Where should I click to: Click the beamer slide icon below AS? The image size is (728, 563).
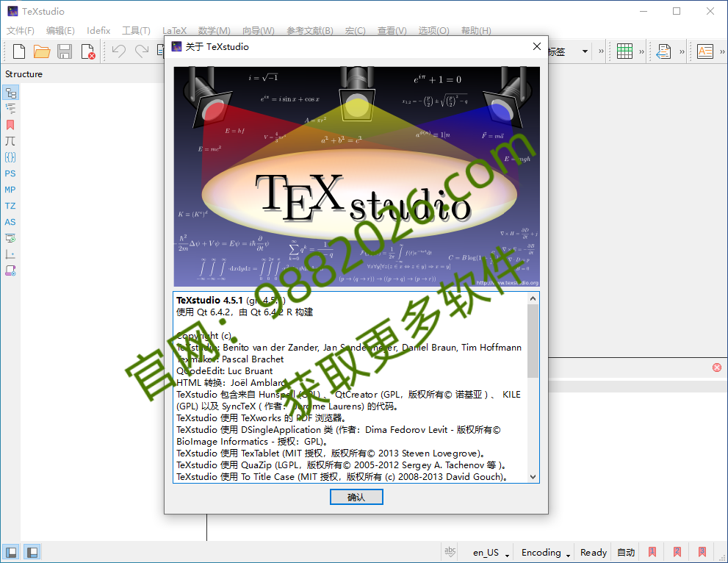[10, 238]
